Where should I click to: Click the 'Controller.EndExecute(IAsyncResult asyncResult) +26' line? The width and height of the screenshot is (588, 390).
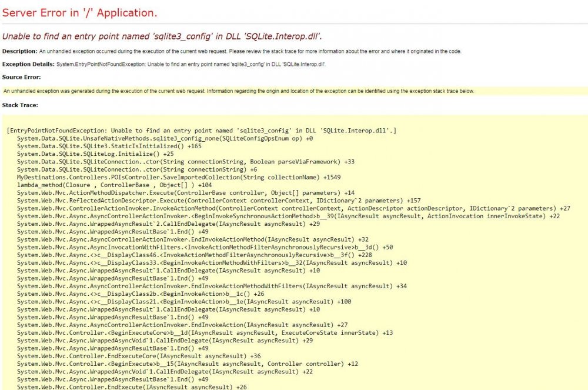click(x=132, y=387)
